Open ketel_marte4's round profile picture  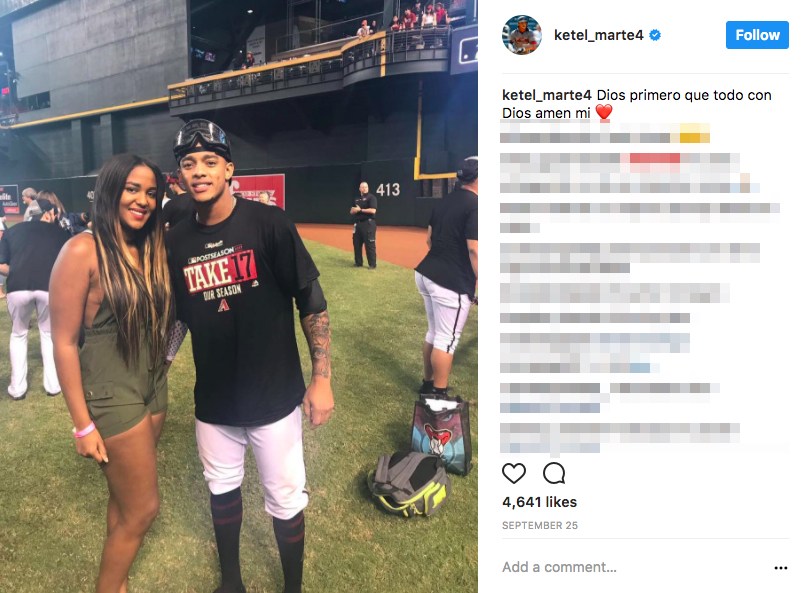tap(522, 35)
